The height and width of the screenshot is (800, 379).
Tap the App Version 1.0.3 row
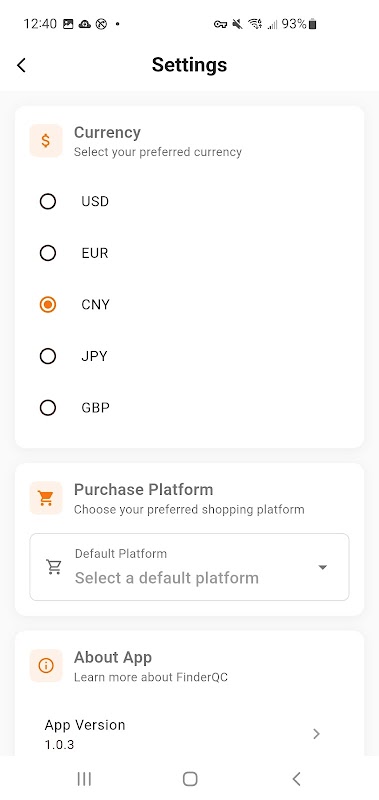pyautogui.click(x=189, y=734)
